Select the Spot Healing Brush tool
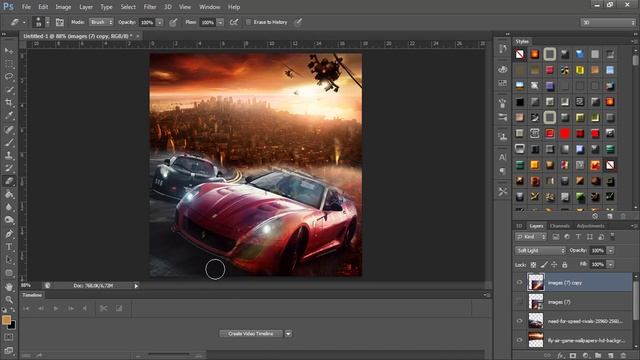640x360 pixels. [x=9, y=129]
